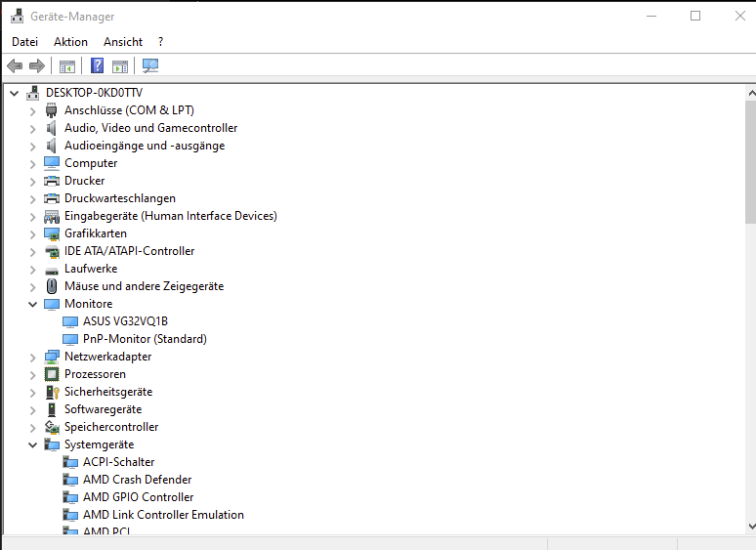Click the scrollbar up arrow
Image resolution: width=756 pixels, height=550 pixels.
751,93
